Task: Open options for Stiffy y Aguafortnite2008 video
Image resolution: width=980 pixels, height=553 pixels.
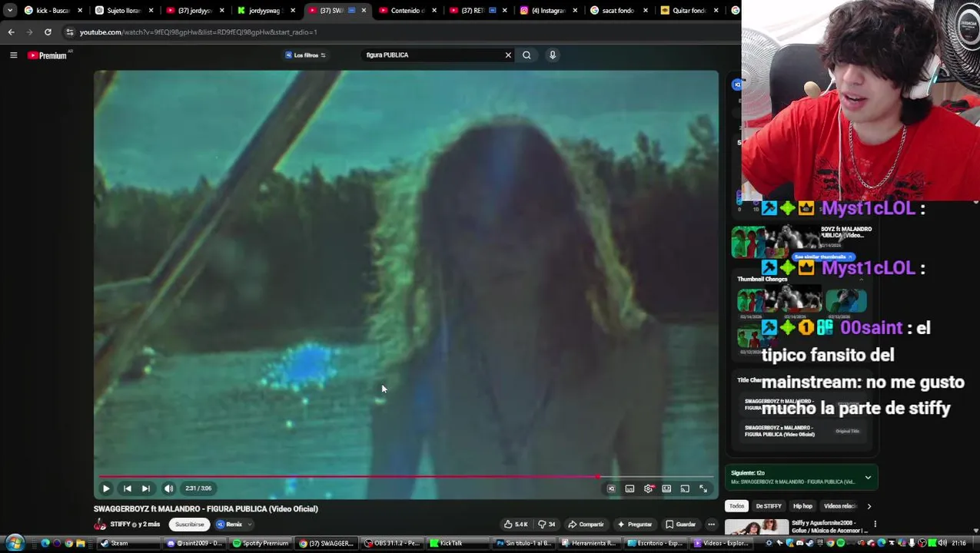Action: tap(875, 524)
